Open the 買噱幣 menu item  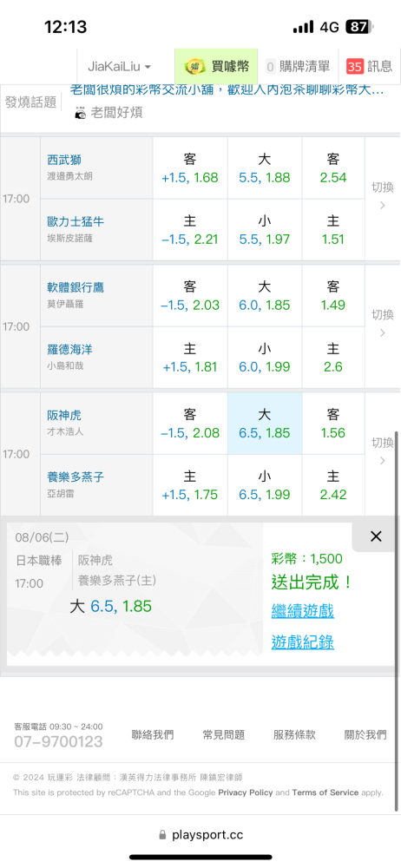tap(216, 67)
